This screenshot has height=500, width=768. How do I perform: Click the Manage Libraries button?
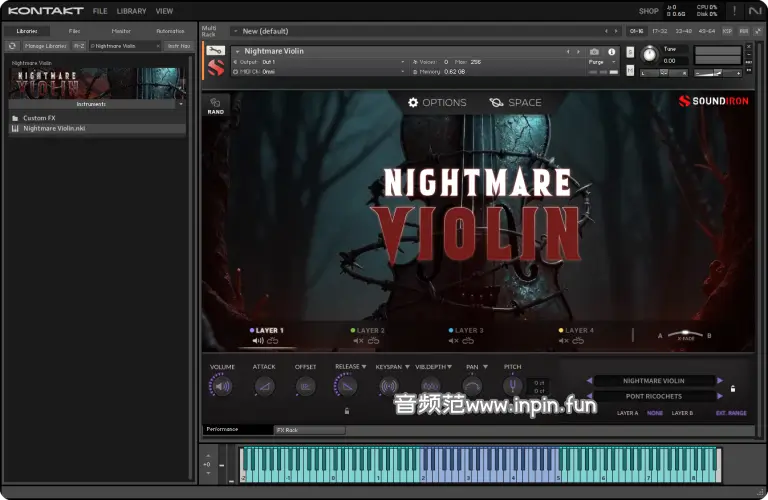click(x=45, y=46)
